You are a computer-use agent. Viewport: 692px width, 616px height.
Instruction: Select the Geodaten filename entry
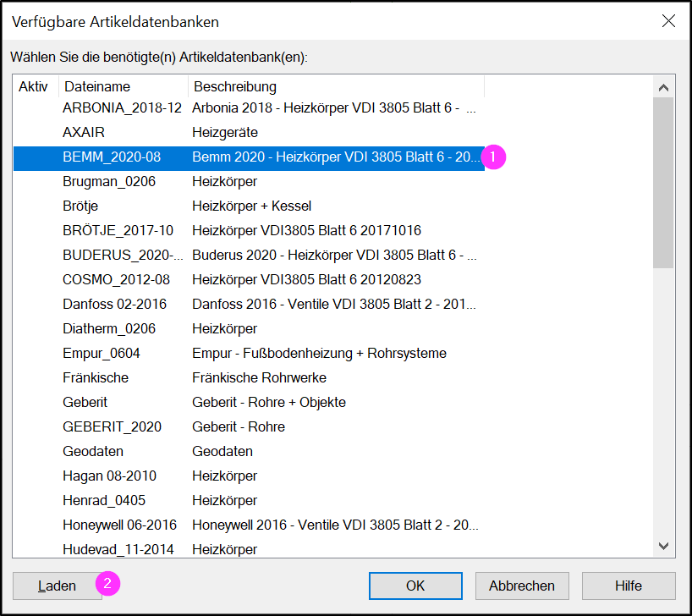coord(93,451)
